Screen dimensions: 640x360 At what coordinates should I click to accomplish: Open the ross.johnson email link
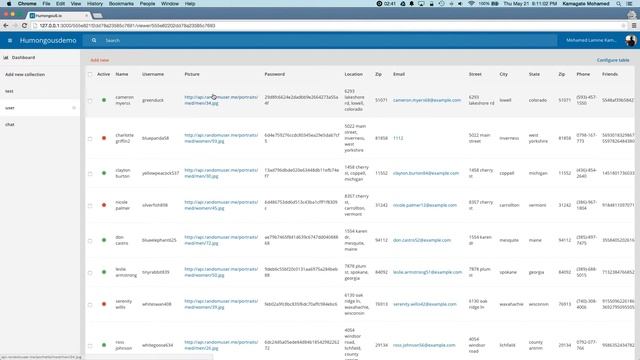click(424, 345)
